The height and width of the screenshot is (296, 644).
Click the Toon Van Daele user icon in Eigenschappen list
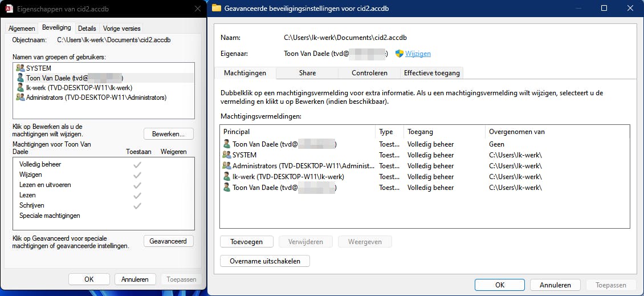(20, 78)
